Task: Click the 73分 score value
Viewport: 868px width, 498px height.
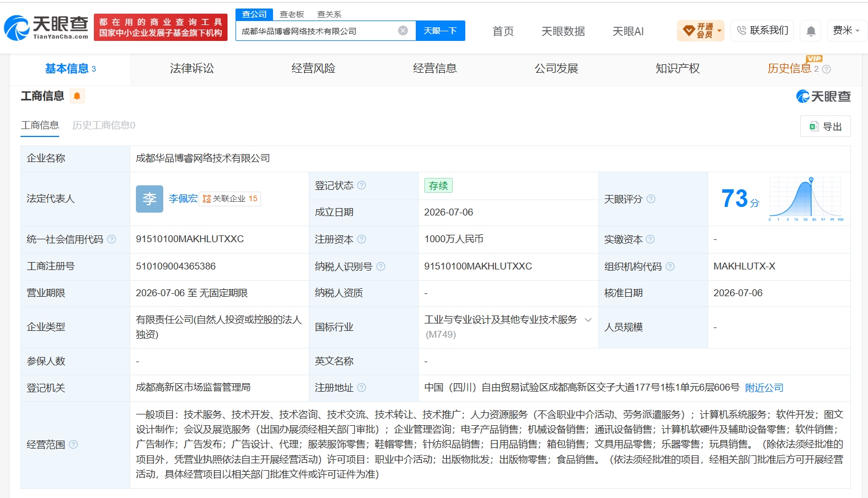Action: tap(740, 199)
